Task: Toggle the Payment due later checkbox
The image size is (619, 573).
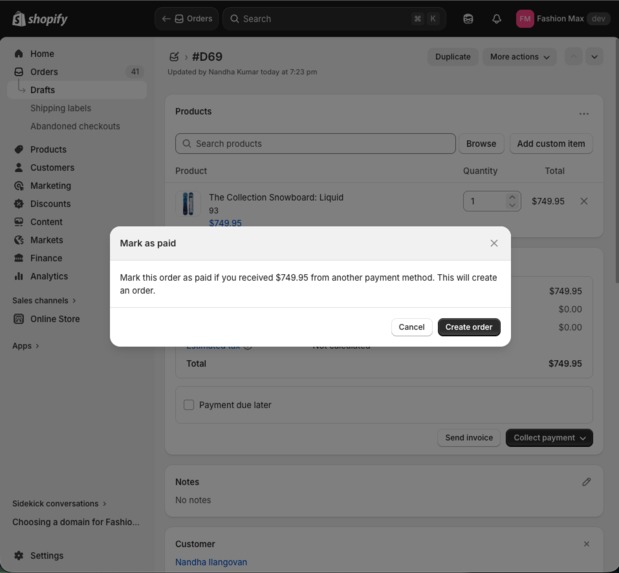Action: (x=189, y=405)
